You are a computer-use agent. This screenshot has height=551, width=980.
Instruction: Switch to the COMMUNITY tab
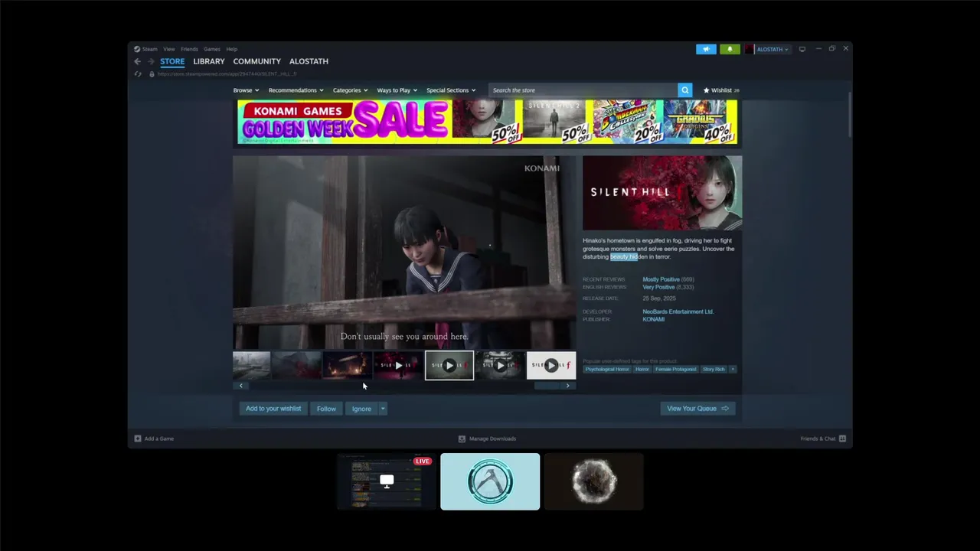coord(256,61)
